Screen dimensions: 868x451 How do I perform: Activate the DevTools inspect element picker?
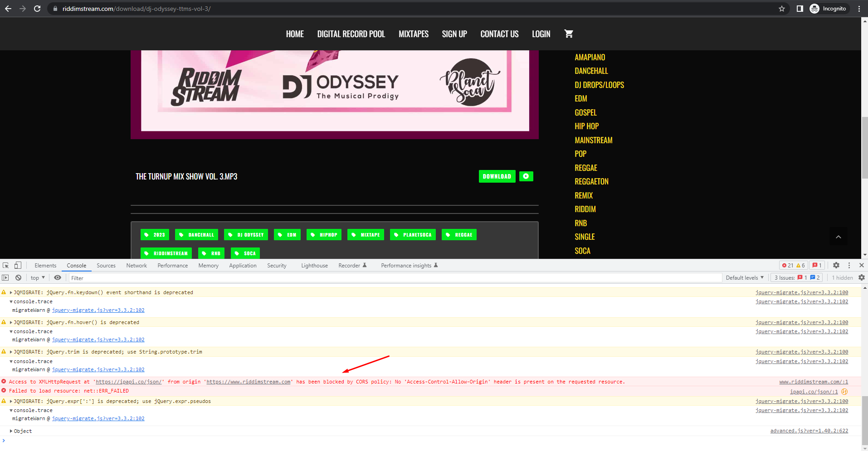(5, 266)
